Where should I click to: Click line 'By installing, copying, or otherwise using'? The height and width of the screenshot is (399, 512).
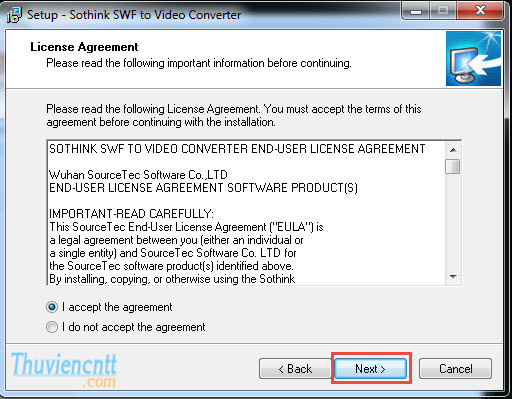[x=172, y=279]
